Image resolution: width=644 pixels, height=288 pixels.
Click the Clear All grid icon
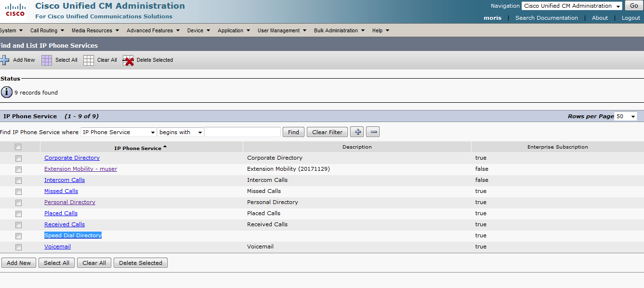(x=89, y=60)
